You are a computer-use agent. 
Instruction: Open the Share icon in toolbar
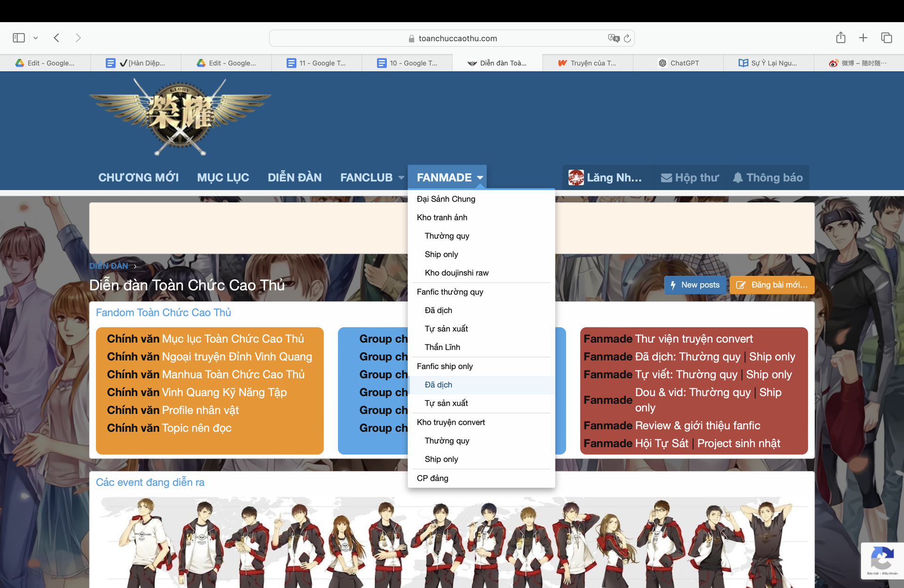tap(841, 38)
